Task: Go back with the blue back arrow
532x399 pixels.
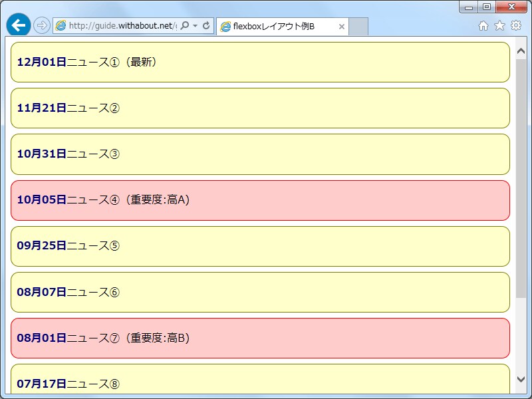Action: (19, 25)
